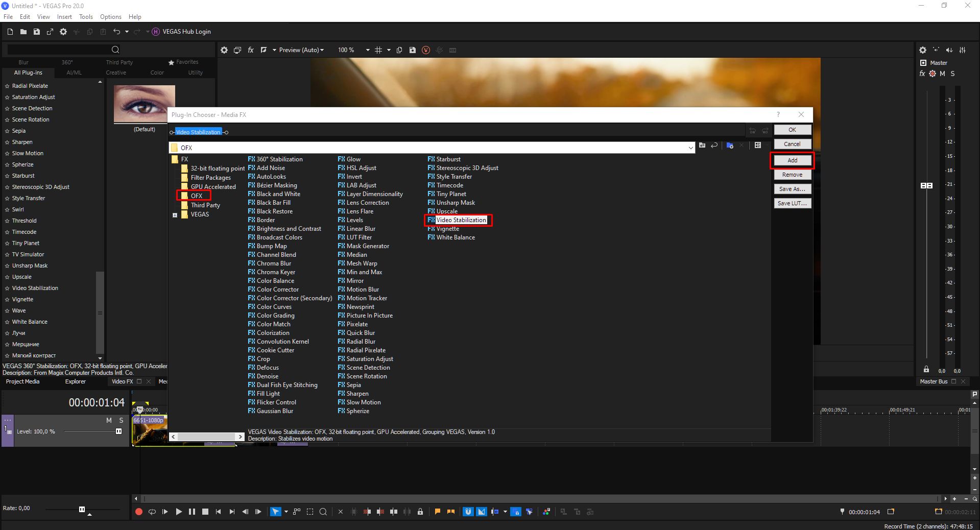This screenshot has height=530, width=980.
Task: Expand the VEGAS folder in chooser tree
Action: (175, 215)
